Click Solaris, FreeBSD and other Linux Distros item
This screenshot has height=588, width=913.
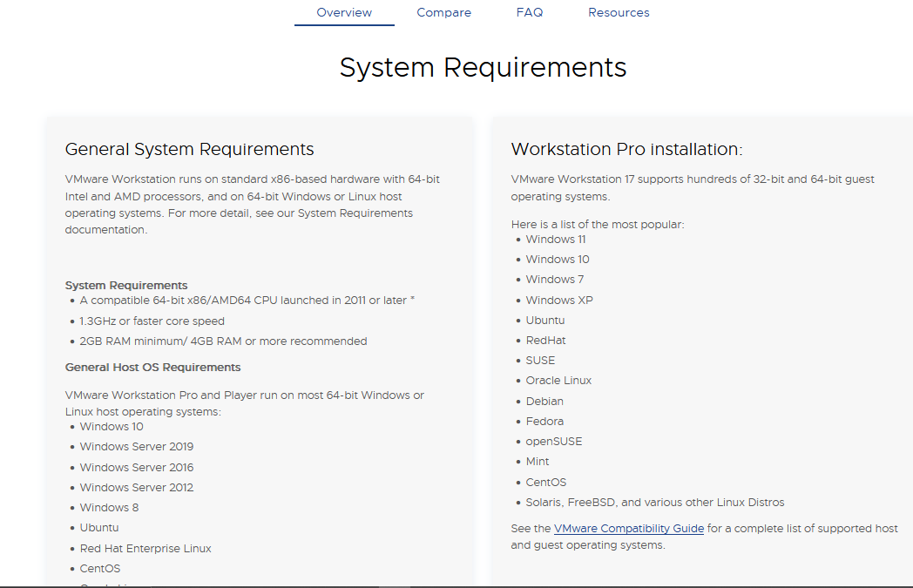point(655,502)
